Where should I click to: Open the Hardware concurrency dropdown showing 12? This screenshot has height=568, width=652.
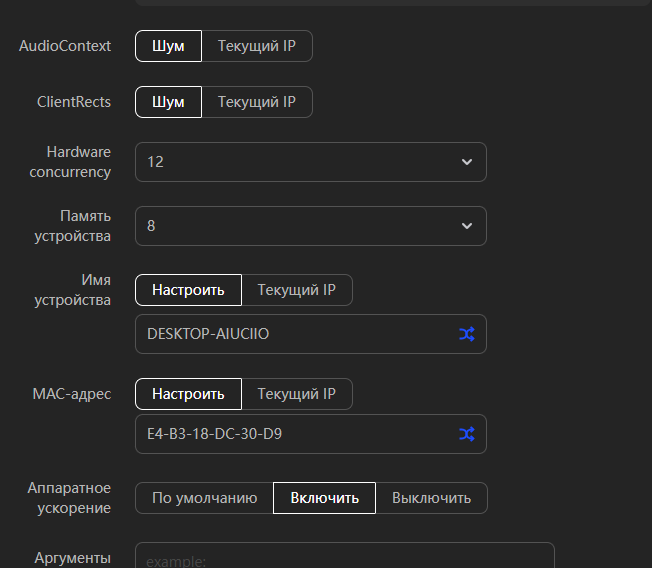click(300, 162)
